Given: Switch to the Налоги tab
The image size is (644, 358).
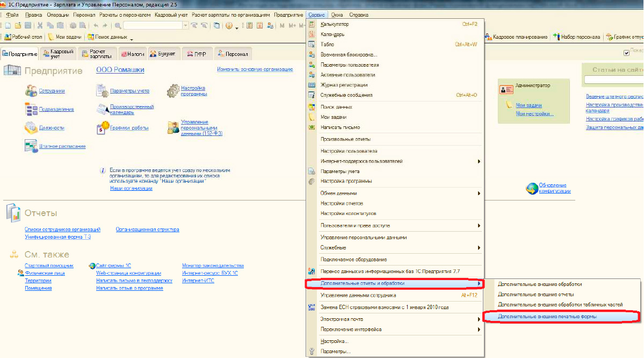Looking at the screenshot, I should (x=133, y=54).
